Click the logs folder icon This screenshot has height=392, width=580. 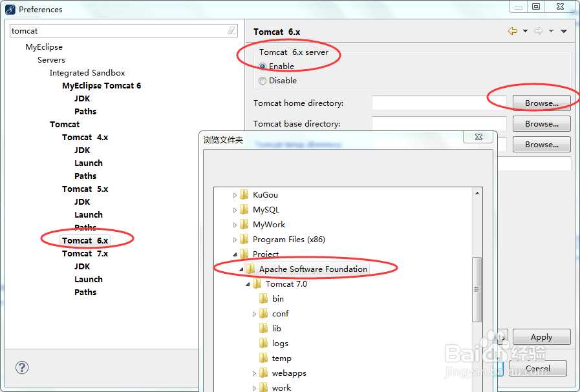point(264,343)
